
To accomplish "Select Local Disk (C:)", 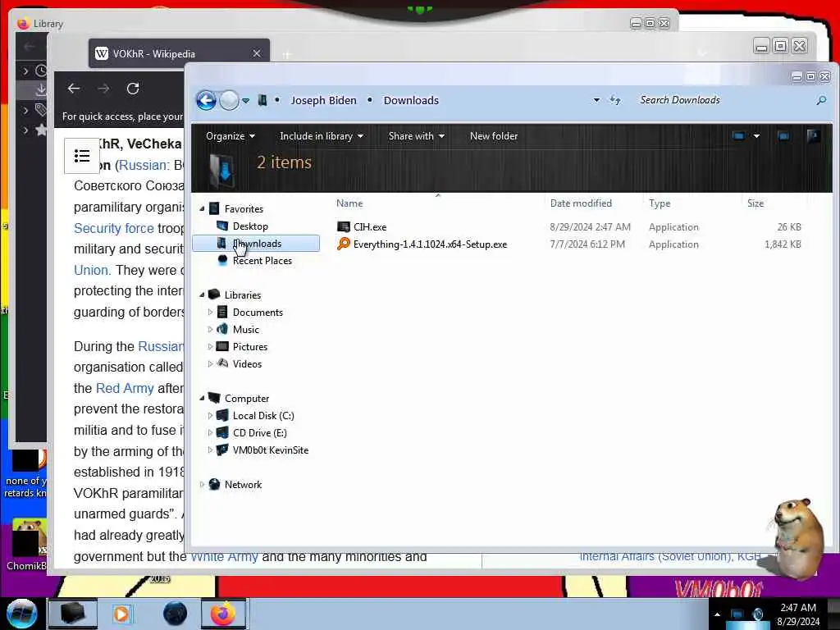I will point(263,415).
